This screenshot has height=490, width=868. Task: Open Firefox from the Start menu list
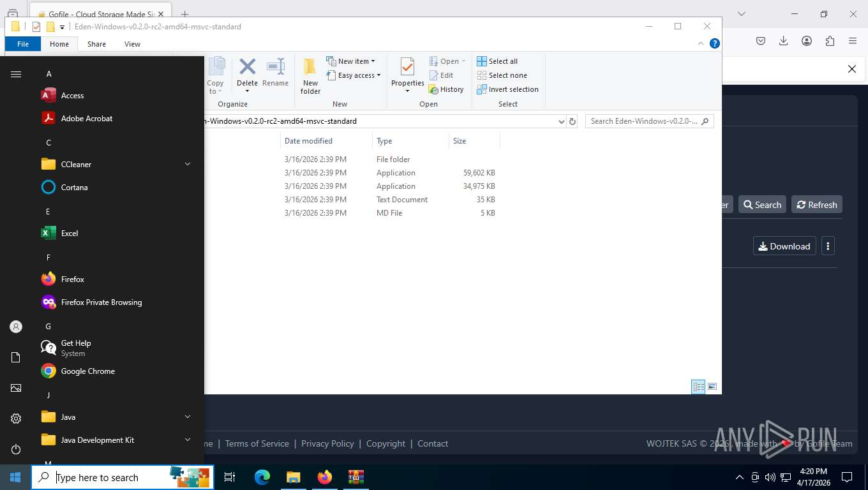pos(115,279)
